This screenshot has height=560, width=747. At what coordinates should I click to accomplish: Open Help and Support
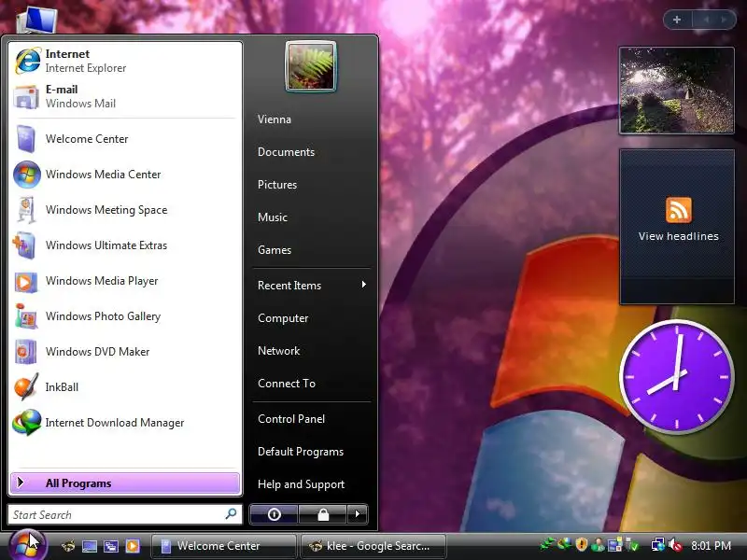311,484
